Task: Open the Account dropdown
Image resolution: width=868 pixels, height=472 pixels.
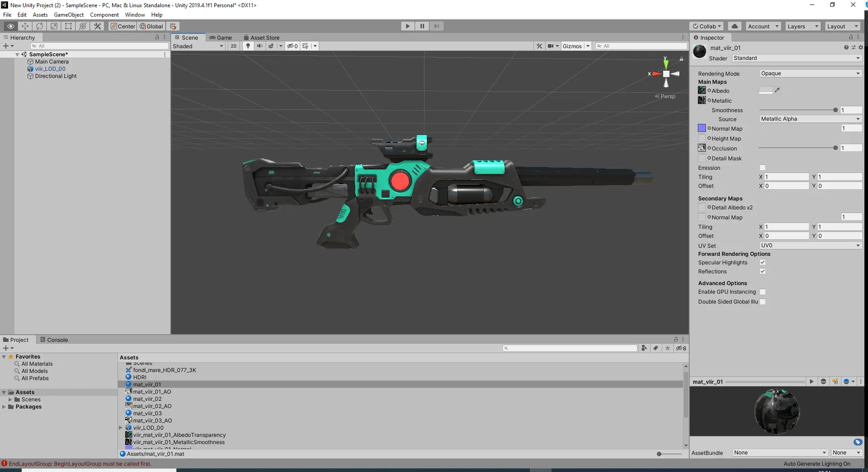Action: (x=763, y=26)
